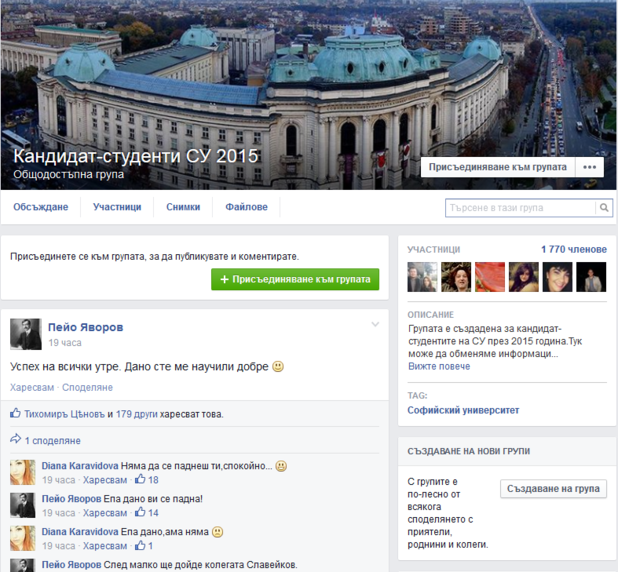Click the white 'Присъединяване към групата' cover button

pos(498,167)
